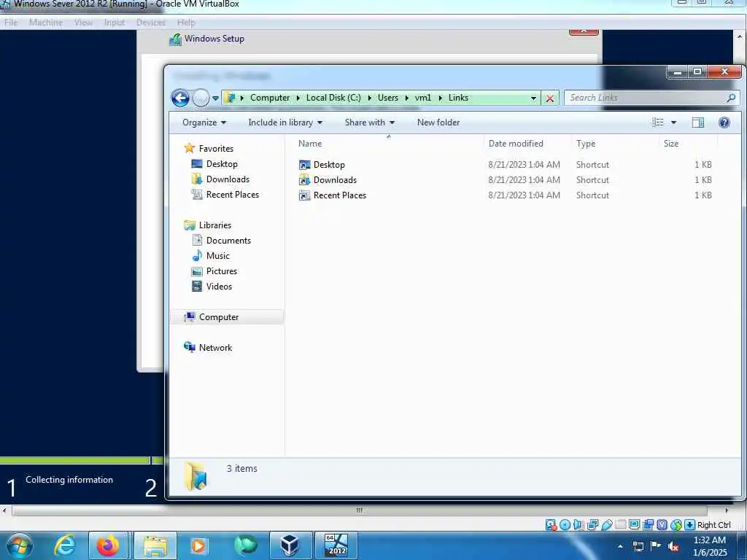
Task: Click VirtualBox optical drive status icon
Action: pyautogui.click(x=565, y=525)
